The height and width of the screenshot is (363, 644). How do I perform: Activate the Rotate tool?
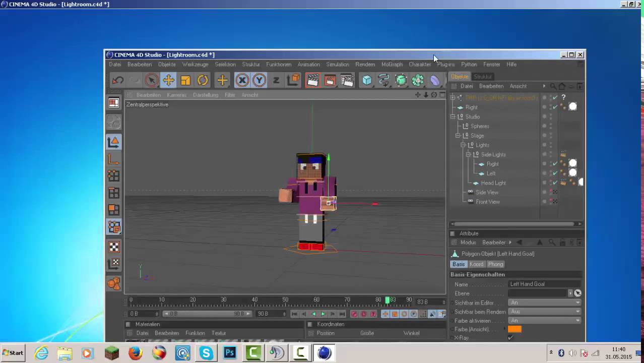click(x=203, y=80)
